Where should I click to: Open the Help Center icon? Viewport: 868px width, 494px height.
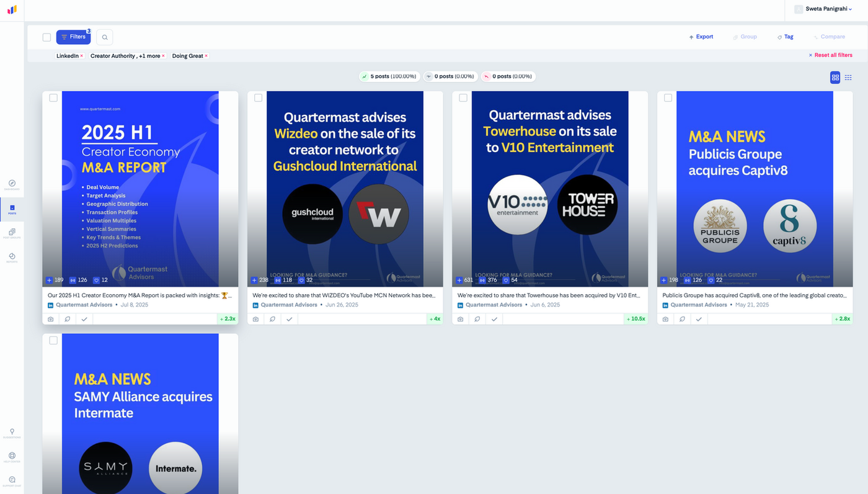tap(12, 457)
